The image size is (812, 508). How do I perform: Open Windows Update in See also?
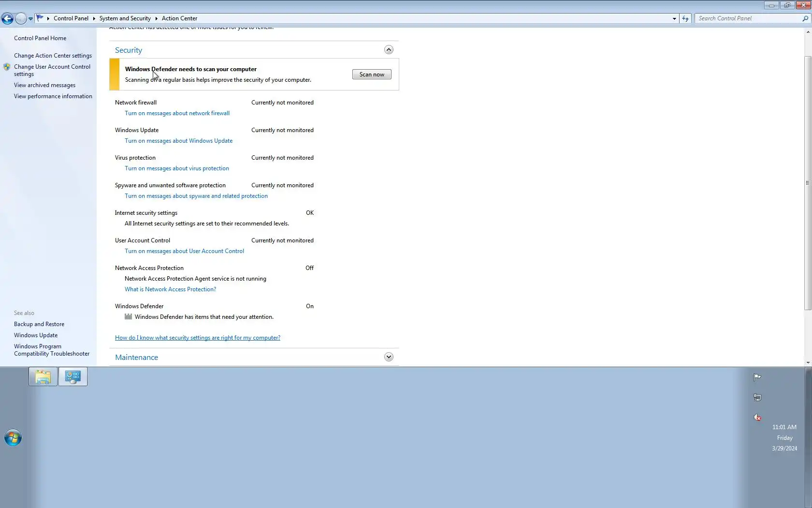[36, 335]
